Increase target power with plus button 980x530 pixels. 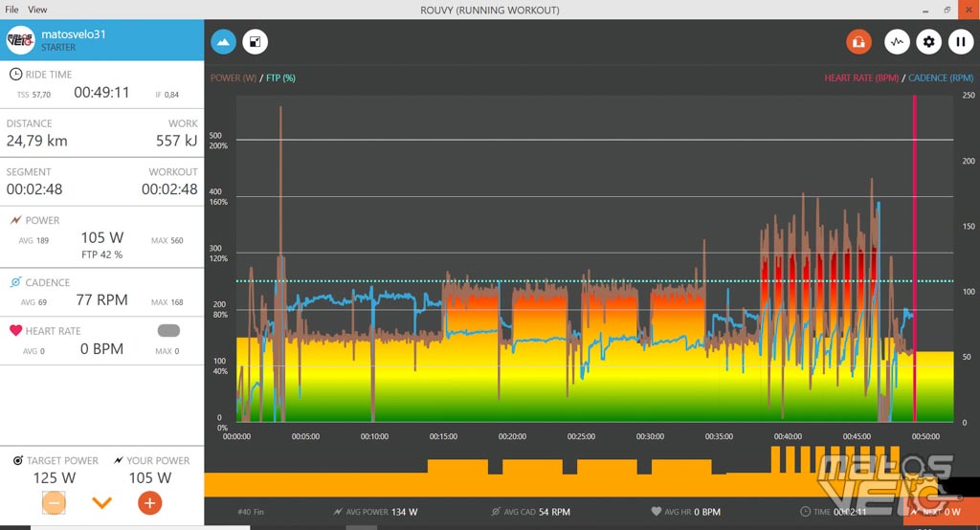point(150,503)
